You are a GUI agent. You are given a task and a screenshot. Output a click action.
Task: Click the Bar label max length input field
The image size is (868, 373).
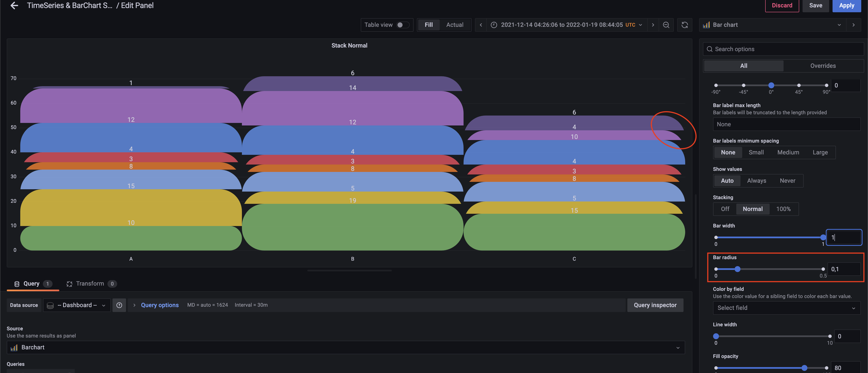[x=787, y=124]
